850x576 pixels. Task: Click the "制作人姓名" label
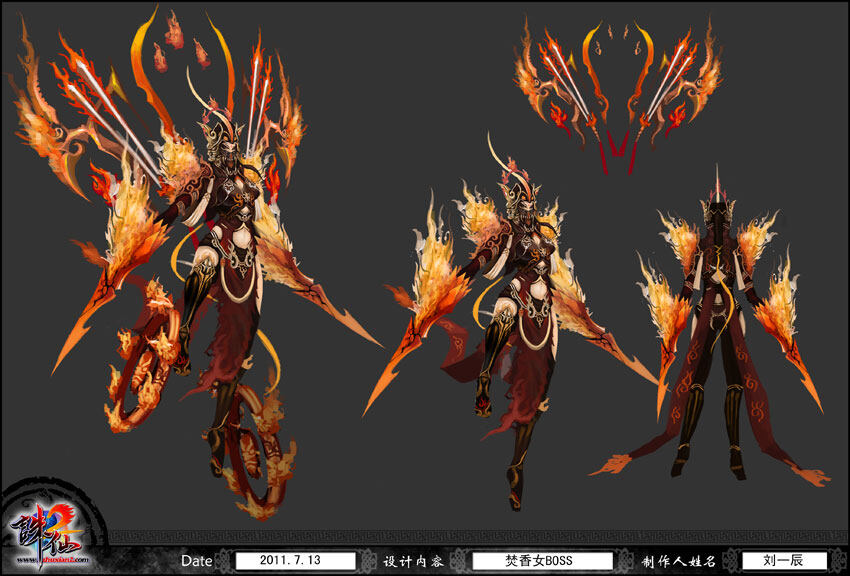click(679, 561)
